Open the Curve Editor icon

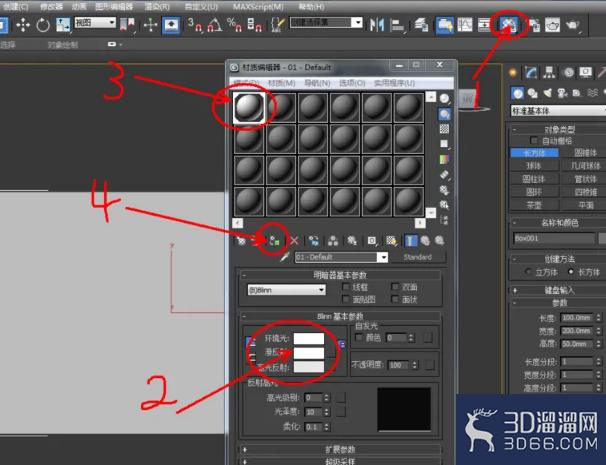[465, 25]
